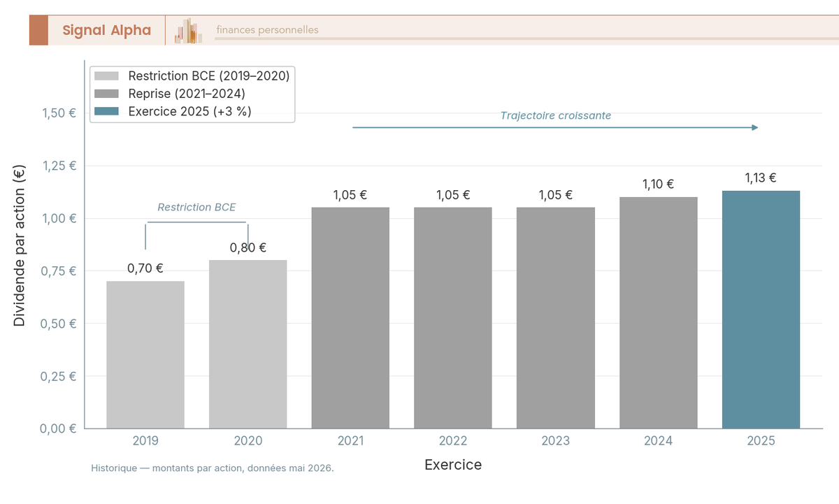The image size is (839, 504).
Task: Click the 0,70 € value label
Action: pyautogui.click(x=145, y=268)
